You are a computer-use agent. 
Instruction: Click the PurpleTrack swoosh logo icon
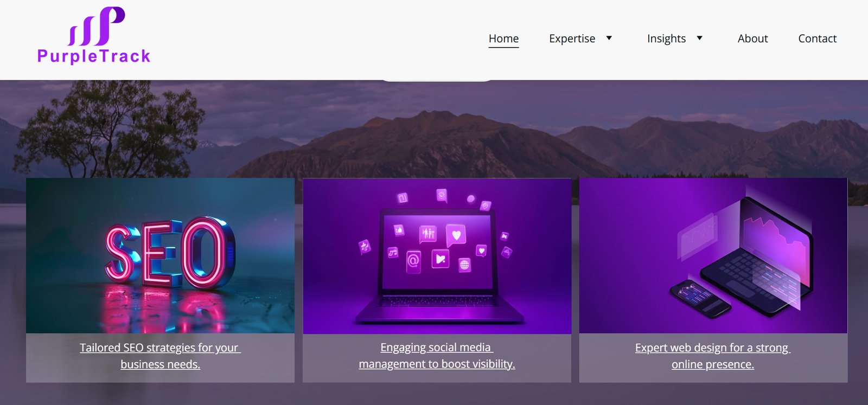click(x=97, y=27)
